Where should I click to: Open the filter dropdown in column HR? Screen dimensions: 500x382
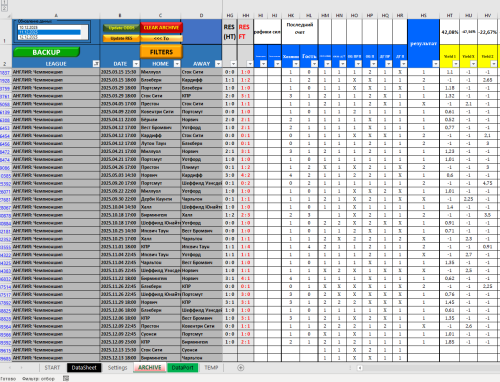403,64
